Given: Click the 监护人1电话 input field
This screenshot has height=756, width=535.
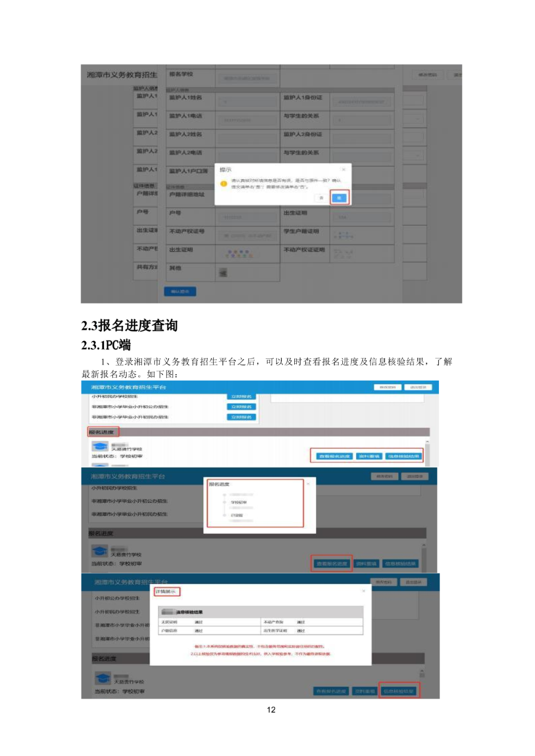Looking at the screenshot, I should tap(247, 120).
